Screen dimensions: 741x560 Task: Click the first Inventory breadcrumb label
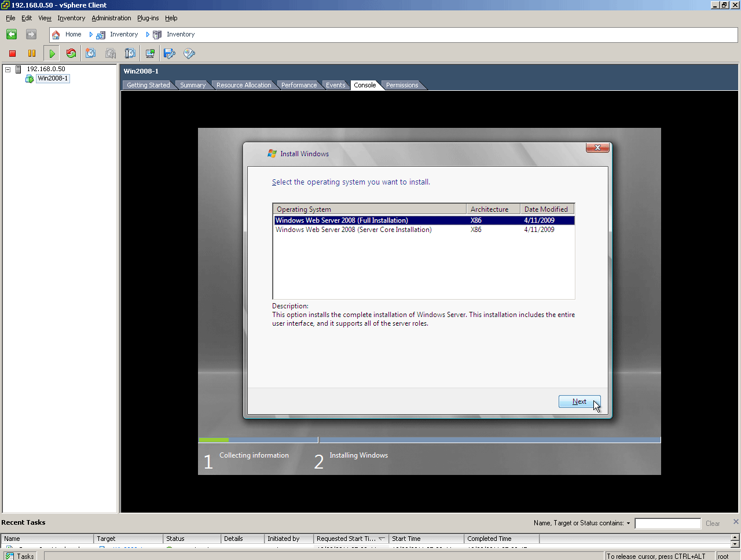(x=124, y=35)
